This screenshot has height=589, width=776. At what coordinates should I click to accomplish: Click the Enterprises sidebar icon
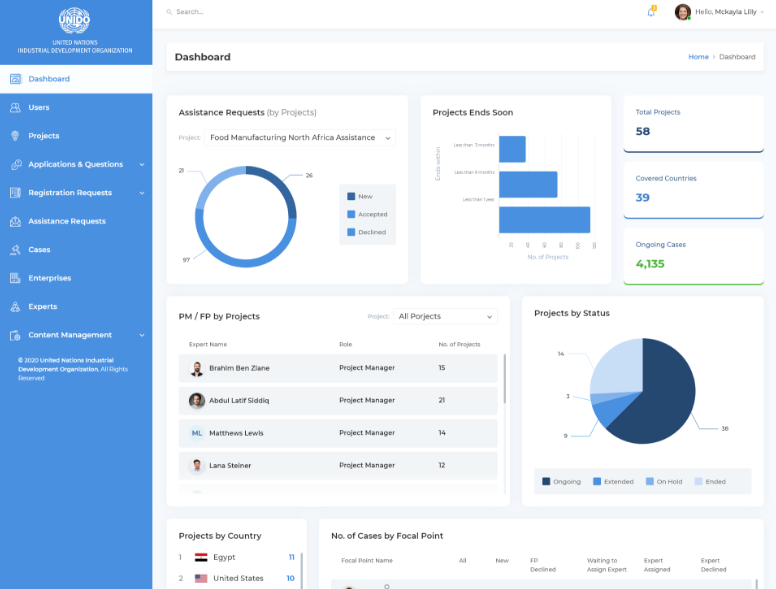pyautogui.click(x=15, y=278)
